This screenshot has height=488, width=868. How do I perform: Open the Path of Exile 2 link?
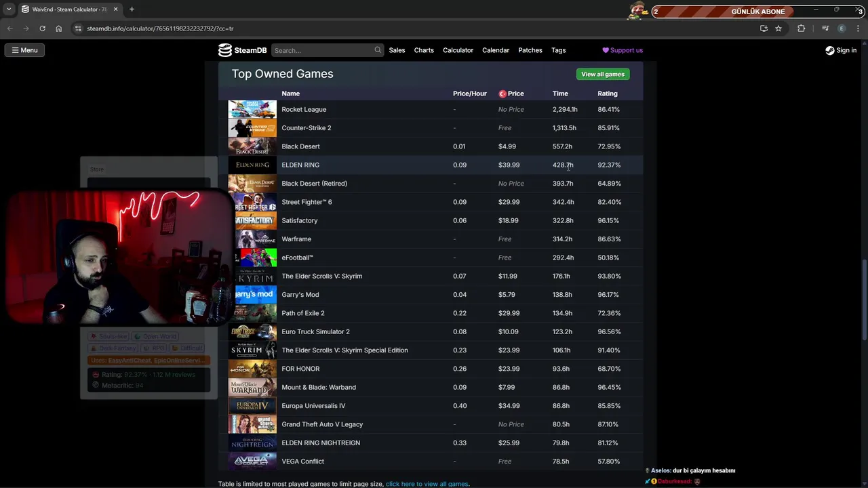click(303, 313)
